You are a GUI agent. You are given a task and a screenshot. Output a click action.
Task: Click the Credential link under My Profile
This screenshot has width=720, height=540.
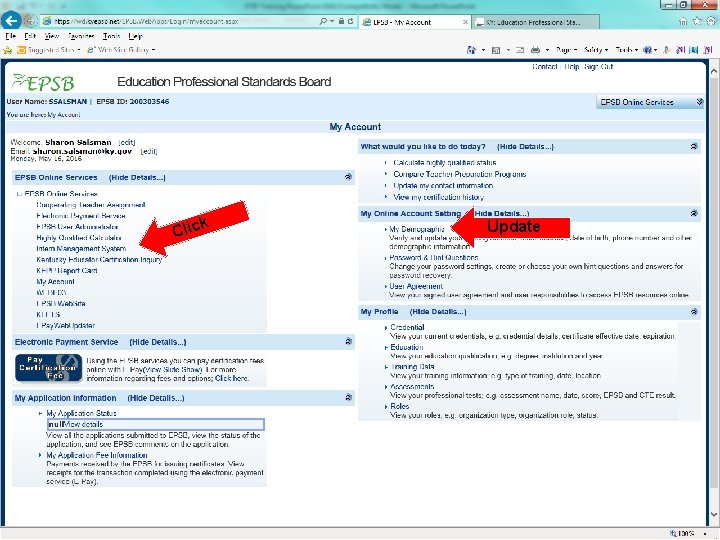(x=407, y=327)
